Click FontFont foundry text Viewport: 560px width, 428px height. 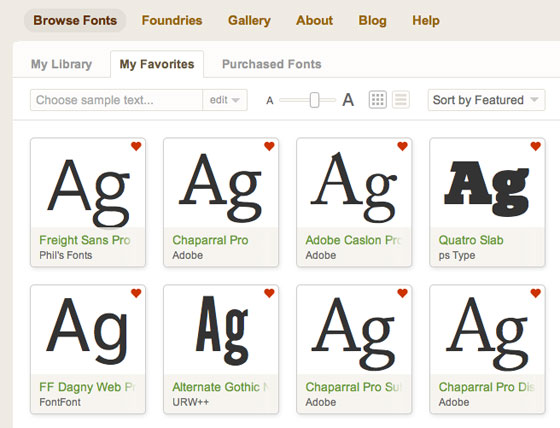point(60,402)
